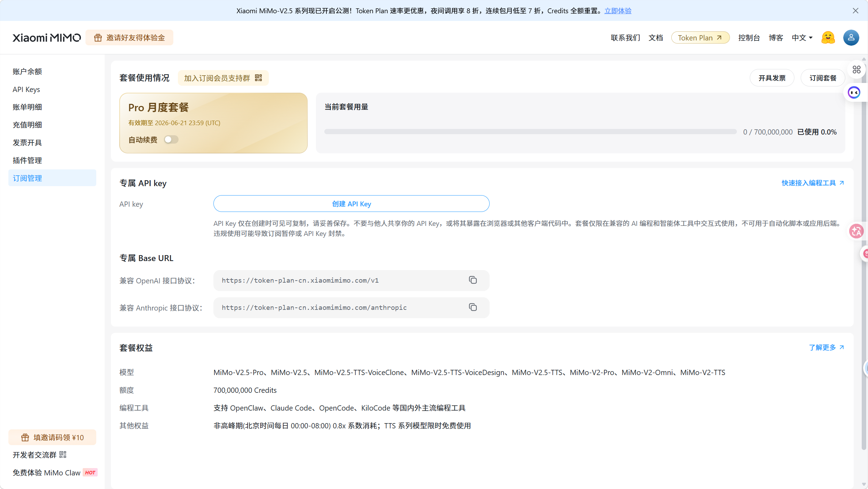The image size is (868, 489).
Task: Click the Hugging Face emoji icon
Action: point(828,38)
